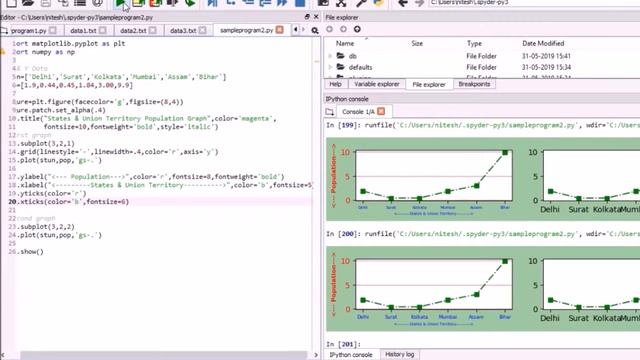The image size is (640, 360).
Task: Switch to the data1.txt tab
Action: pyautogui.click(x=83, y=31)
